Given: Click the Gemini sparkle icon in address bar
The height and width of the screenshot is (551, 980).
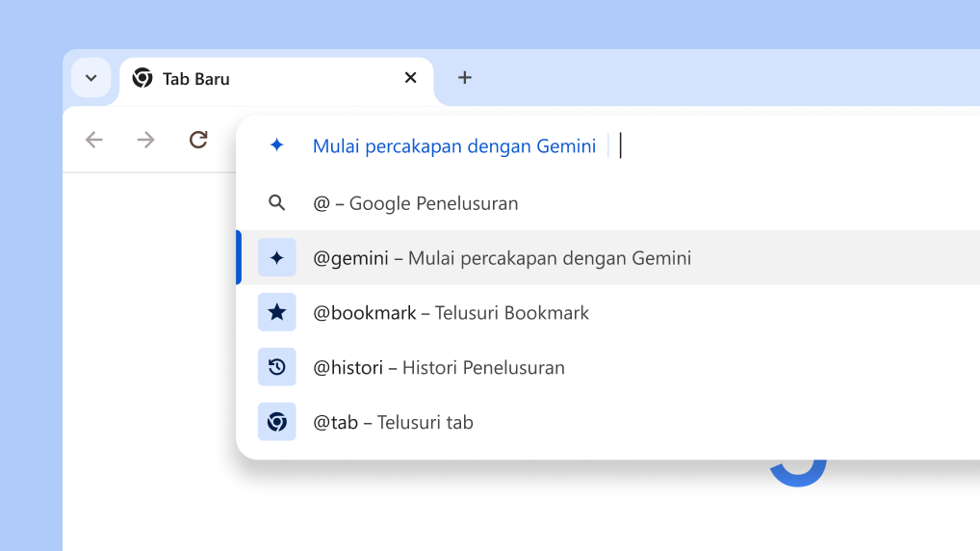Looking at the screenshot, I should [277, 145].
